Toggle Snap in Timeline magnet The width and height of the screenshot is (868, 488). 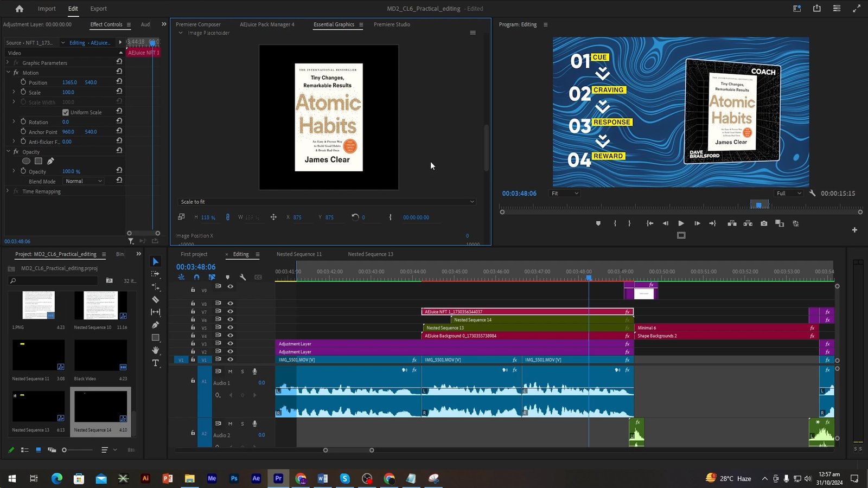196,277
